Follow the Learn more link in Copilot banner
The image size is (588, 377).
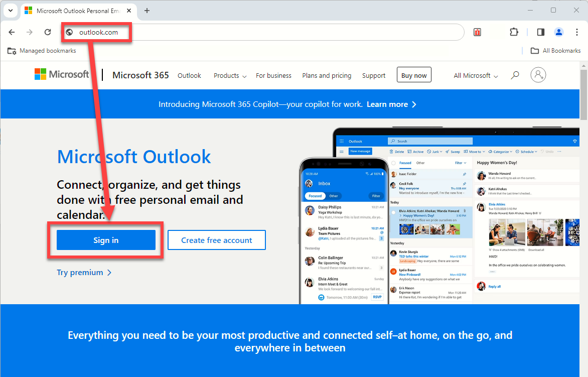point(391,104)
